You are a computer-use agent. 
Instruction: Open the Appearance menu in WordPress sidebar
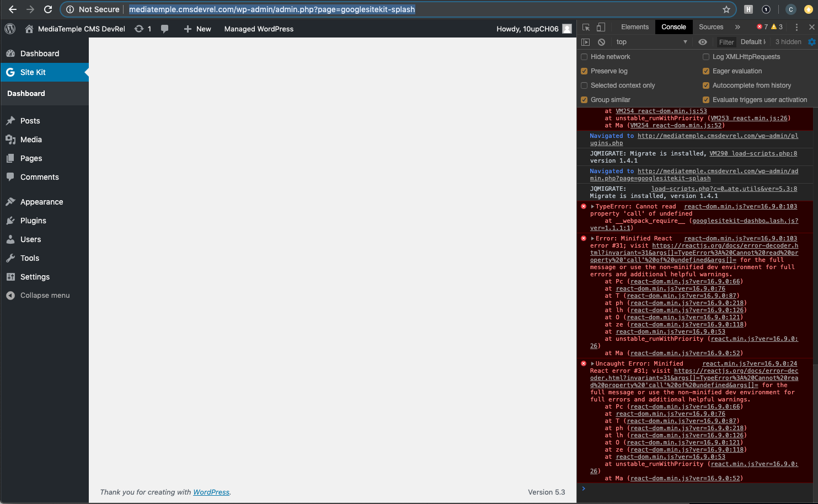41,202
